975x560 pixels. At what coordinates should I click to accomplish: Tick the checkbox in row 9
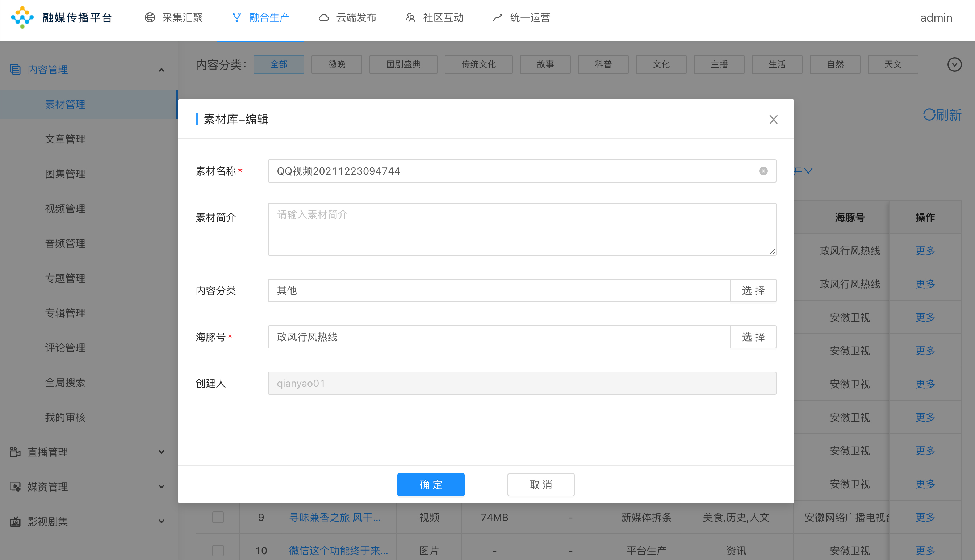(218, 517)
